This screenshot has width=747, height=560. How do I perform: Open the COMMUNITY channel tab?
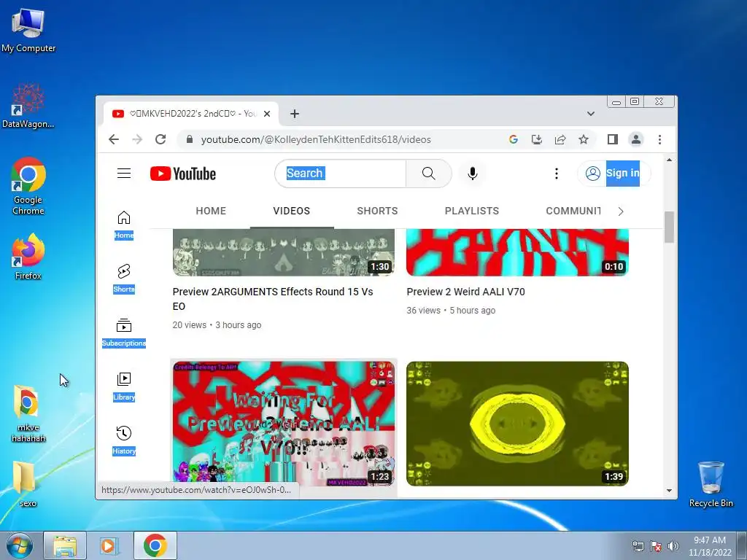(x=573, y=211)
